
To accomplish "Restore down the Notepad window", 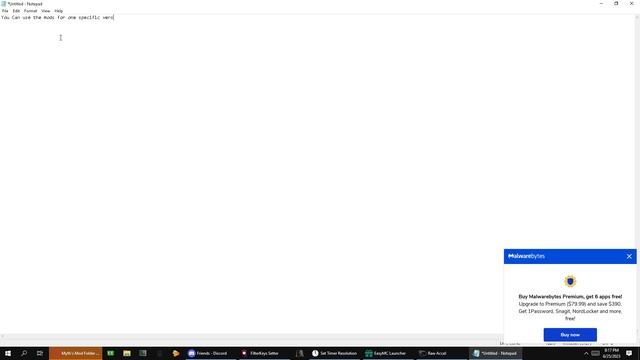I will point(616,4).
